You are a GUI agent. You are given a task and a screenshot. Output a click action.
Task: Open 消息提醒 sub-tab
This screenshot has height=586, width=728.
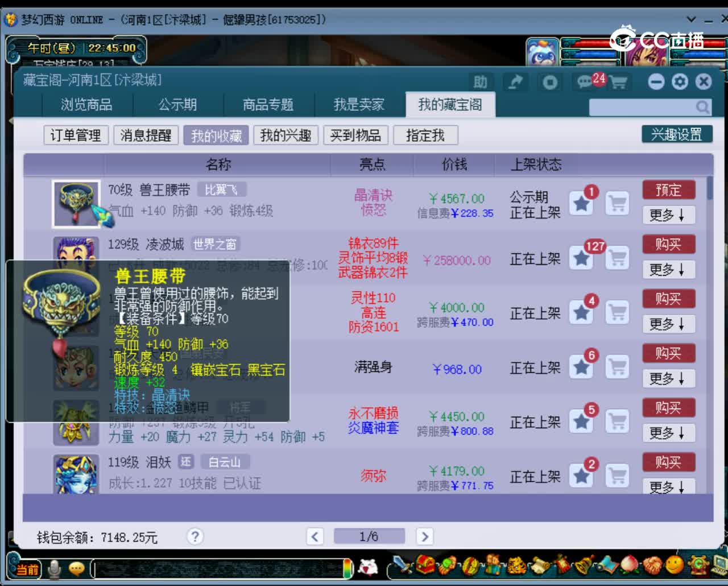click(146, 135)
